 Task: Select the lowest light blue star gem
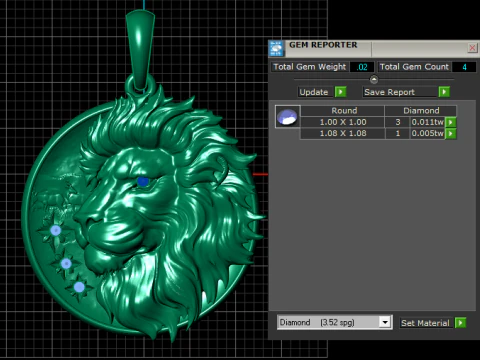click(x=79, y=287)
